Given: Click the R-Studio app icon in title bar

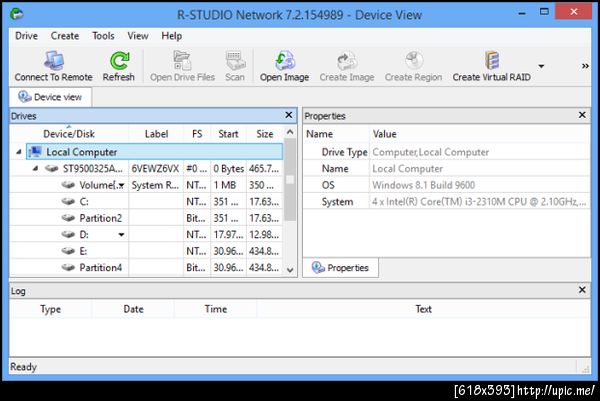Looking at the screenshot, I should 16,15.
